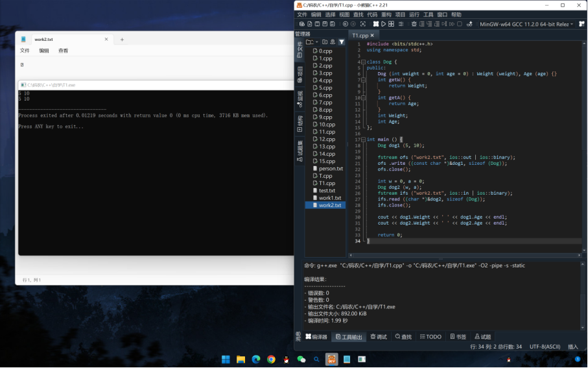This screenshot has height=368, width=588.
Task: Open Microsoft Edge from the taskbar
Action: (256, 360)
